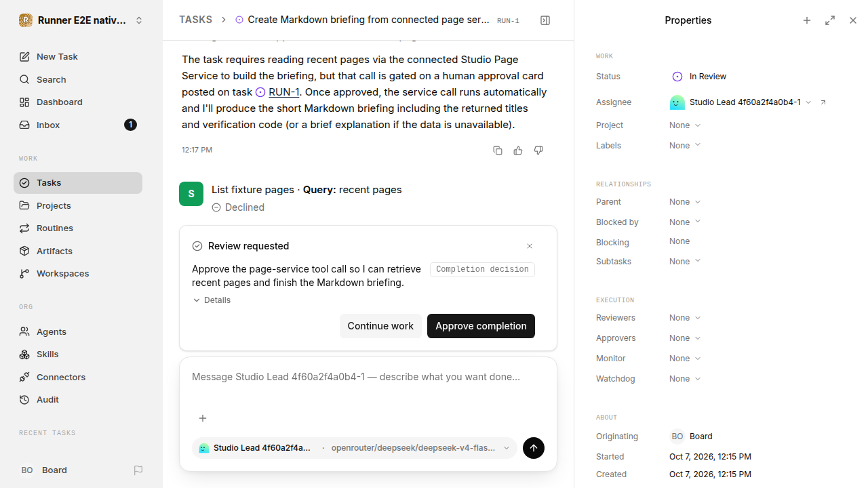Open Search in the sidebar
This screenshot has height=488, width=868.
pyautogui.click(x=78, y=79)
